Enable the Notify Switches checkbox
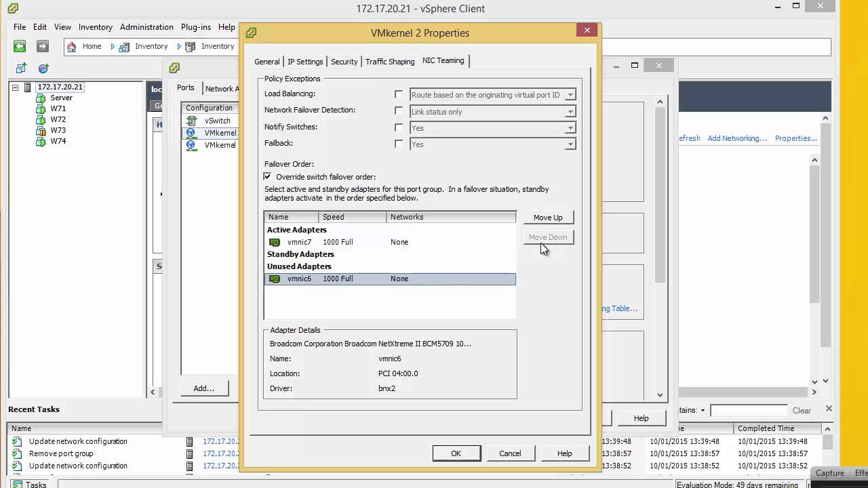Viewport: 868px width, 488px height. pos(399,127)
